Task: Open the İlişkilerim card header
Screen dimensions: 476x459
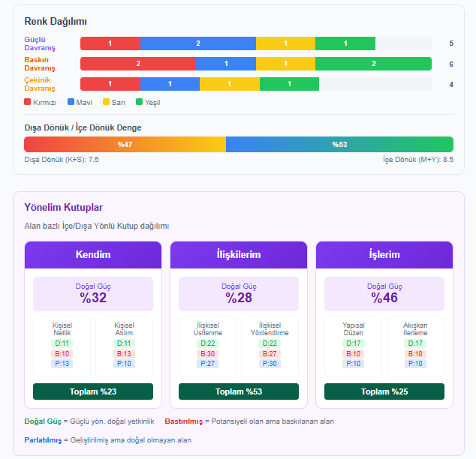Action: pos(239,255)
